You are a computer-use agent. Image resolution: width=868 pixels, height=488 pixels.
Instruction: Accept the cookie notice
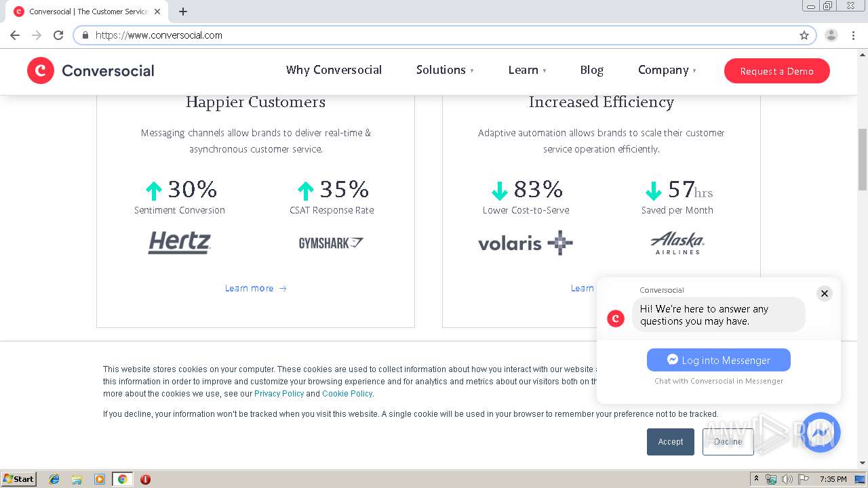[670, 442]
